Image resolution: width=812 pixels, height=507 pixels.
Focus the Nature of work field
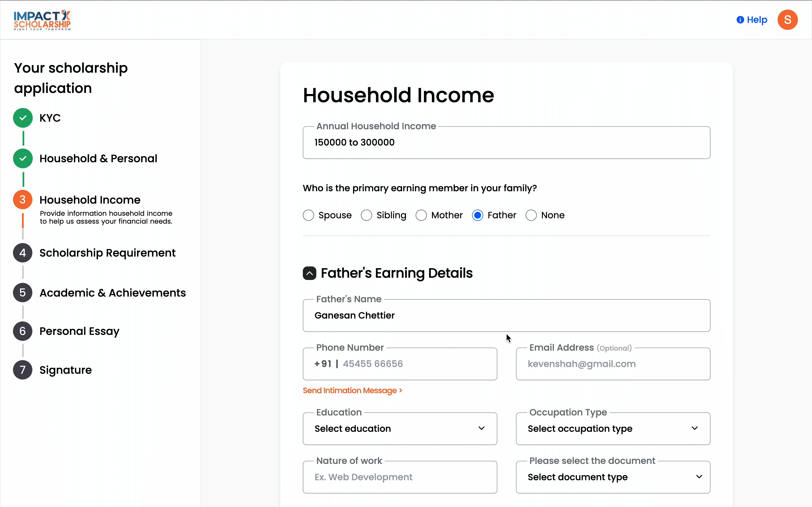pyautogui.click(x=400, y=477)
